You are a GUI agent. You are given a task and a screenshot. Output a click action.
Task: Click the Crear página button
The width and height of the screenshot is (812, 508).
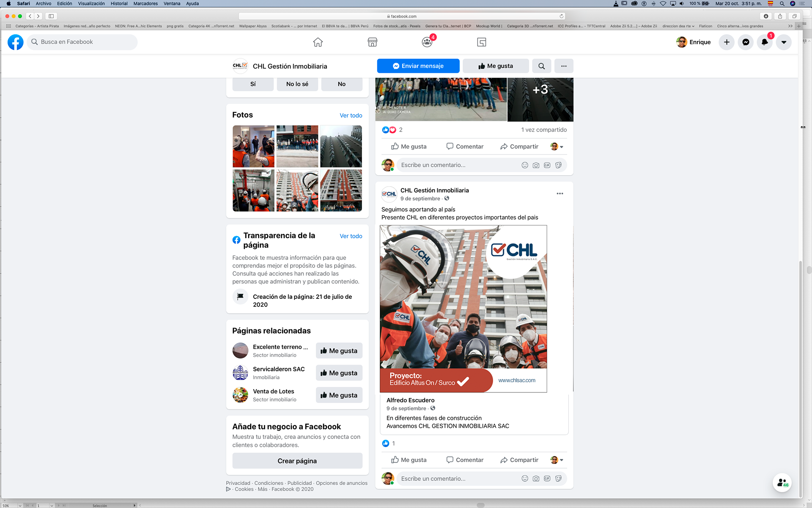point(297,461)
